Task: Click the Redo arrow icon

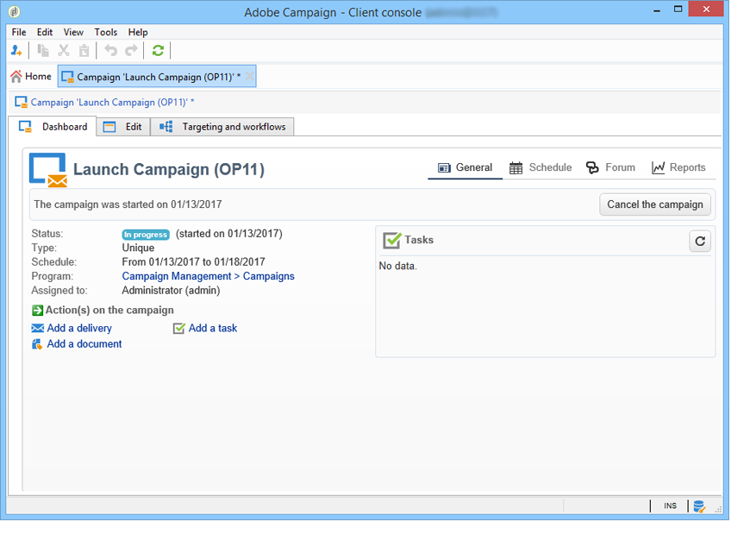Action: (131, 50)
